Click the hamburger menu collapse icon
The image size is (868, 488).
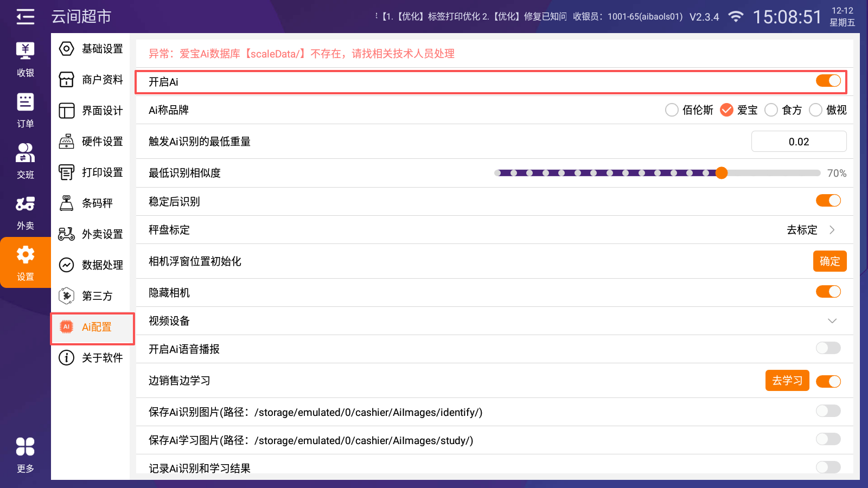25,17
